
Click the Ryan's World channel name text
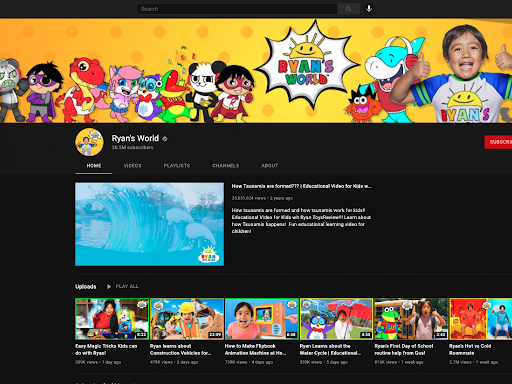click(x=135, y=138)
